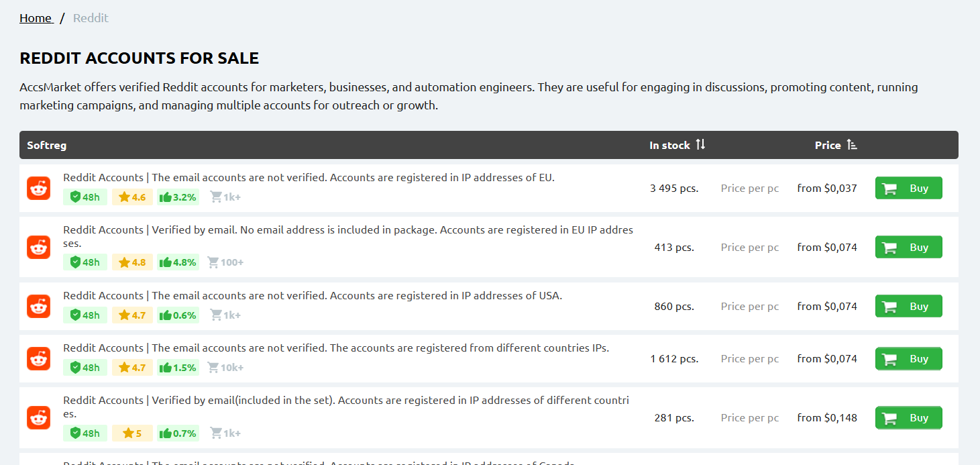Click the 'REDDIT ACCOUNTS FOR SALE' heading
Image resolution: width=980 pixels, height=465 pixels.
(x=140, y=58)
